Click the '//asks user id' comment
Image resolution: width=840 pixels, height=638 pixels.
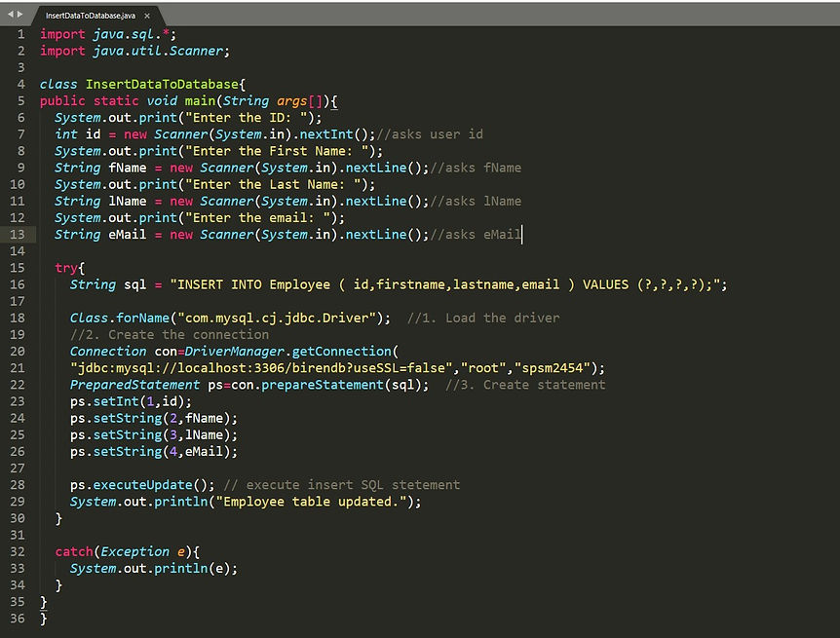(430, 134)
